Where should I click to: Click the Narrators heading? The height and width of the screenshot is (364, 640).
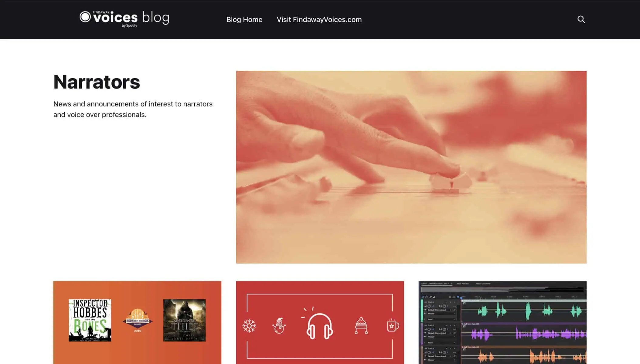[x=97, y=82]
